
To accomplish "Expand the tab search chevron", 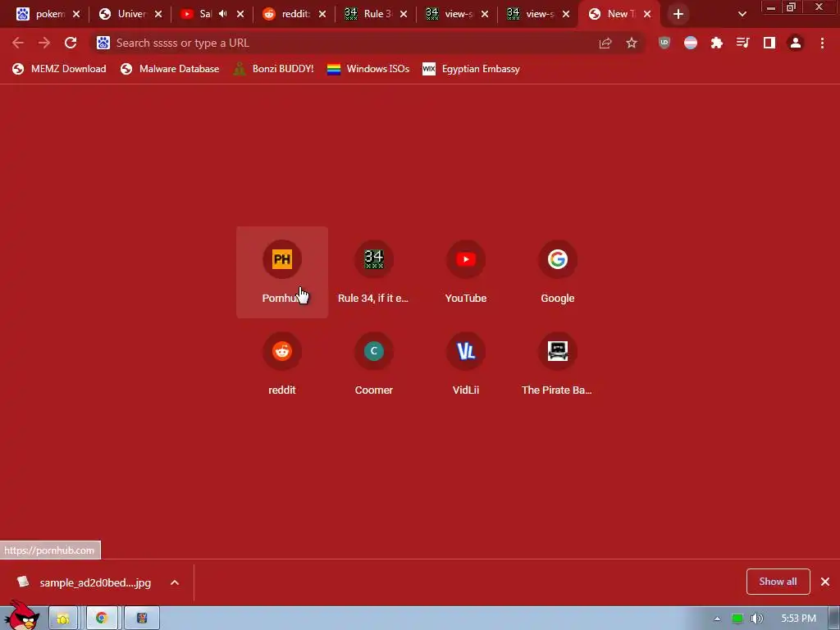I will coord(742,14).
